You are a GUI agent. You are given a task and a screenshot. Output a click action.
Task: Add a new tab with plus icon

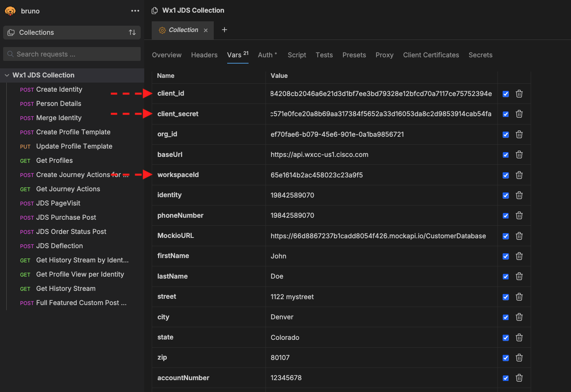click(224, 30)
